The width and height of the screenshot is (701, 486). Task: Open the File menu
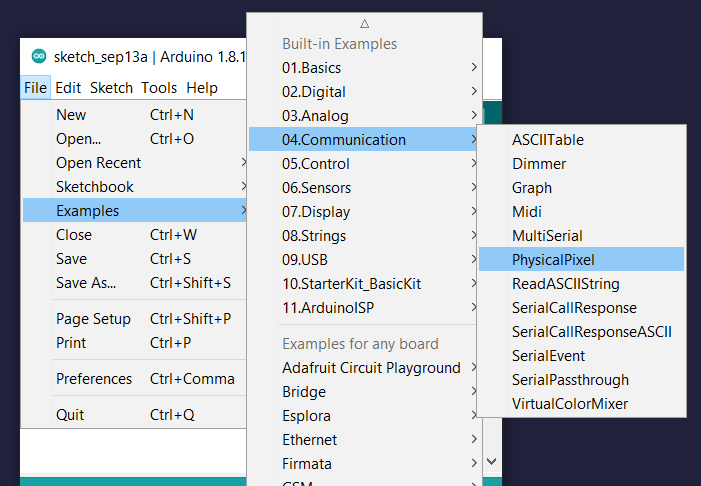click(35, 88)
